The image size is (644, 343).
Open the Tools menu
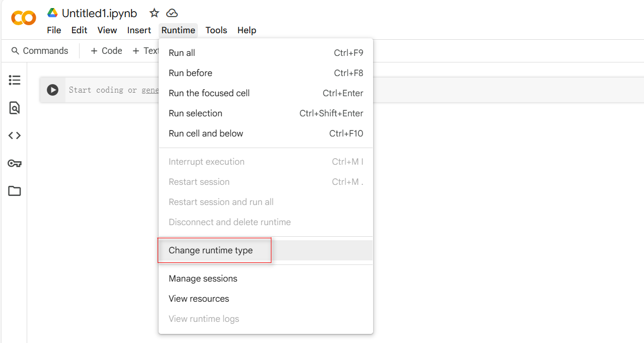(216, 30)
